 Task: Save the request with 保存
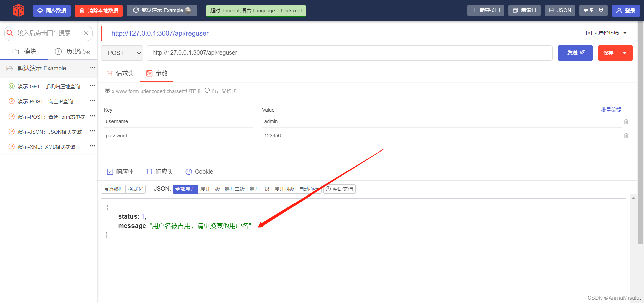[608, 53]
